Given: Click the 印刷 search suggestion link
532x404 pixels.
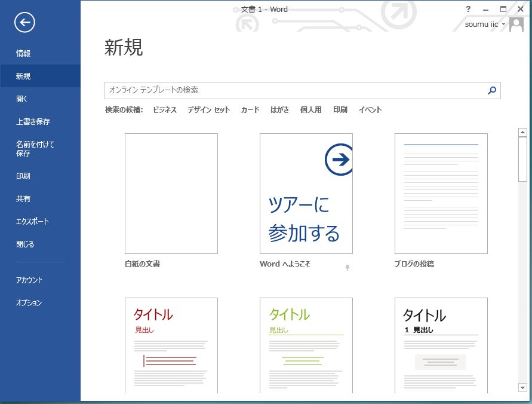Looking at the screenshot, I should point(340,109).
